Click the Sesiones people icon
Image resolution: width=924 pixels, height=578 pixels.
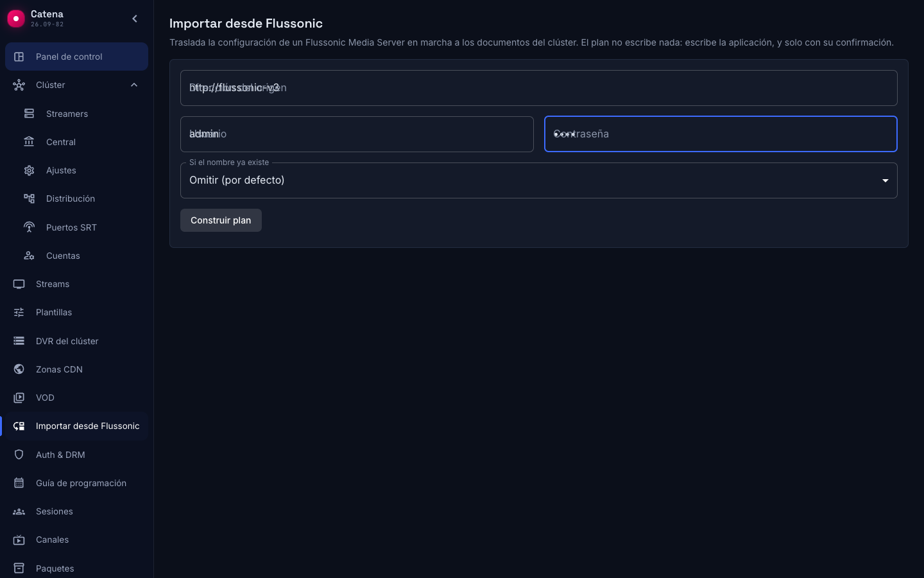point(19,511)
